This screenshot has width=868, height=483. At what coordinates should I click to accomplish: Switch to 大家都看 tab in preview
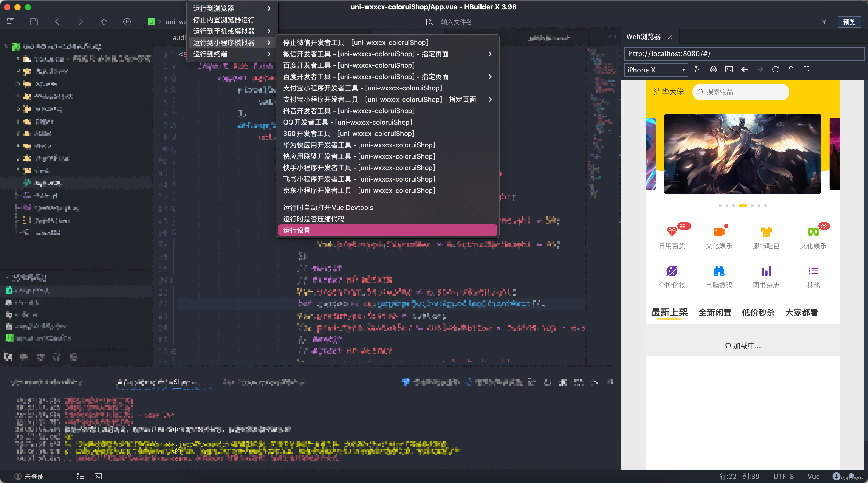click(x=802, y=313)
